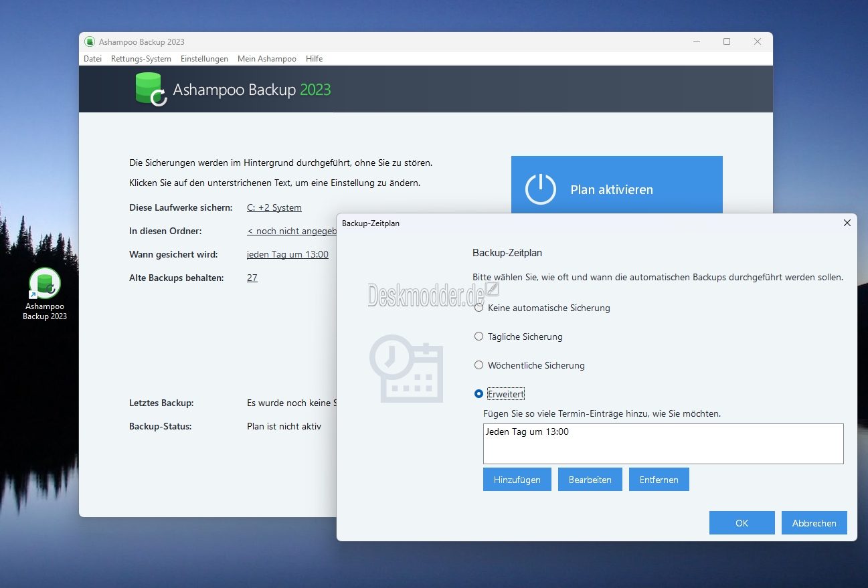The width and height of the screenshot is (868, 588).
Task: Open the Rettungs-System menu
Action: click(141, 59)
